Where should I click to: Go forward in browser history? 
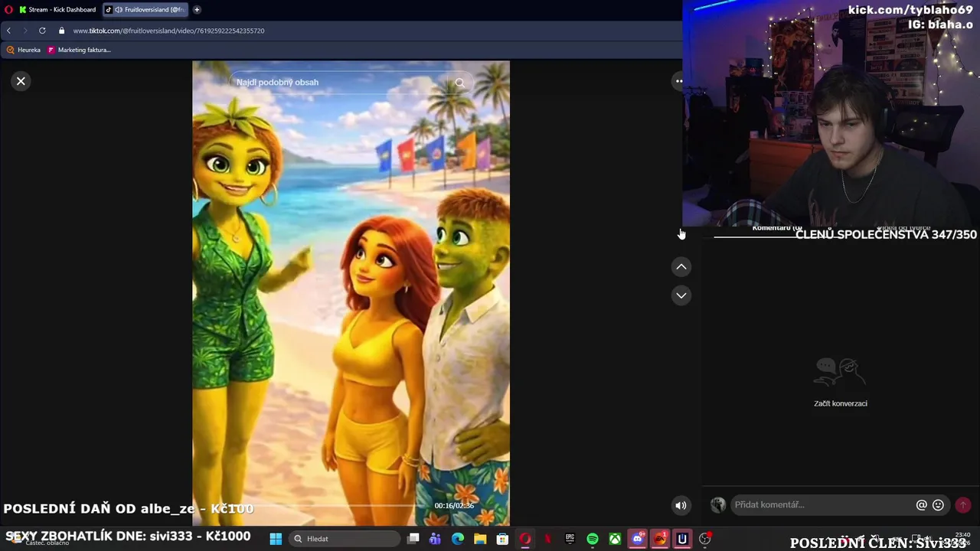tap(25, 31)
